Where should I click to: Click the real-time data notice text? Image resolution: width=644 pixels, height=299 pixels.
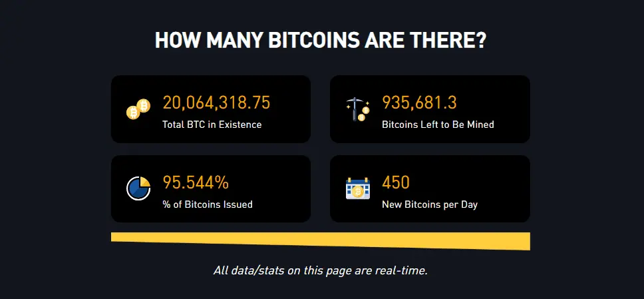(321, 270)
